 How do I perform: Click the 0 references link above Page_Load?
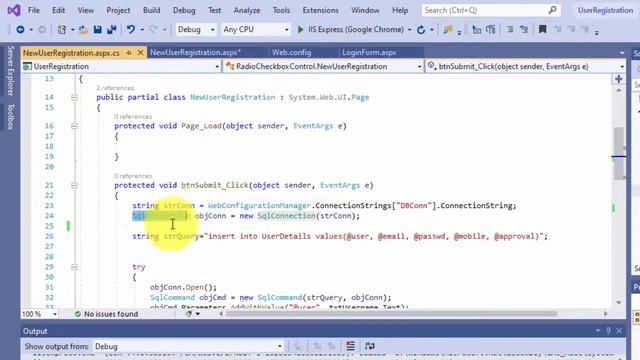coord(133,117)
